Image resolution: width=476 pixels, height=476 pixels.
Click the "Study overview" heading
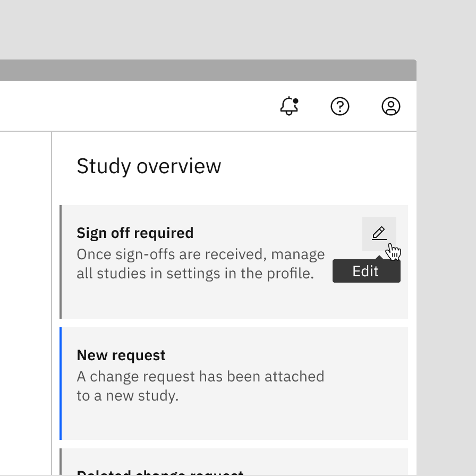tap(149, 166)
